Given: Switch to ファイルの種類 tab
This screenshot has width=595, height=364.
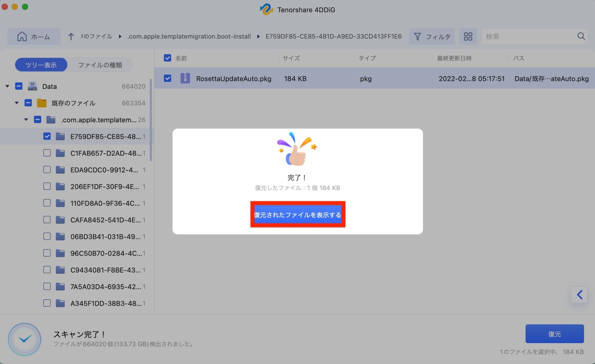Looking at the screenshot, I should point(100,65).
